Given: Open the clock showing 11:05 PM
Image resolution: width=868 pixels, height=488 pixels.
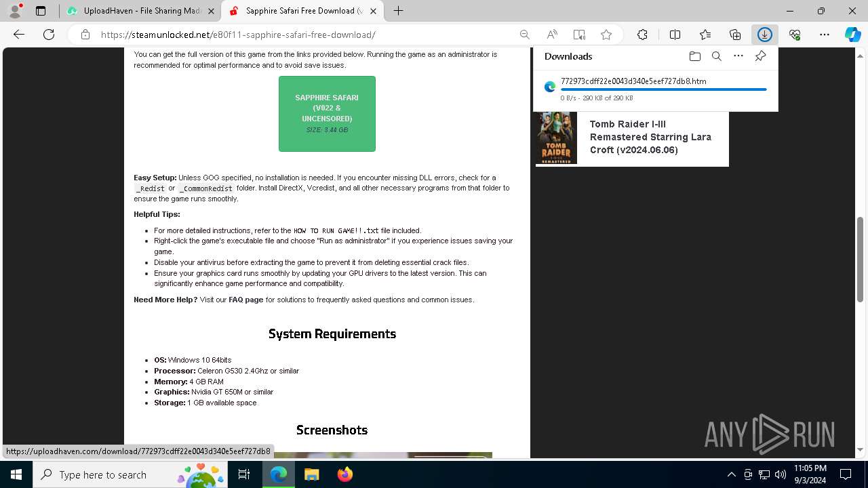Looking at the screenshot, I should (x=810, y=474).
